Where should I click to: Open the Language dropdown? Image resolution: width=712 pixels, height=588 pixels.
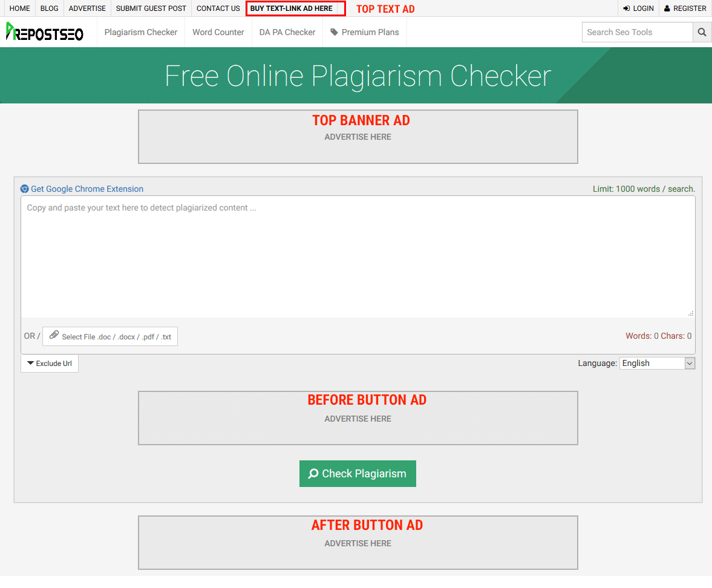click(x=657, y=363)
